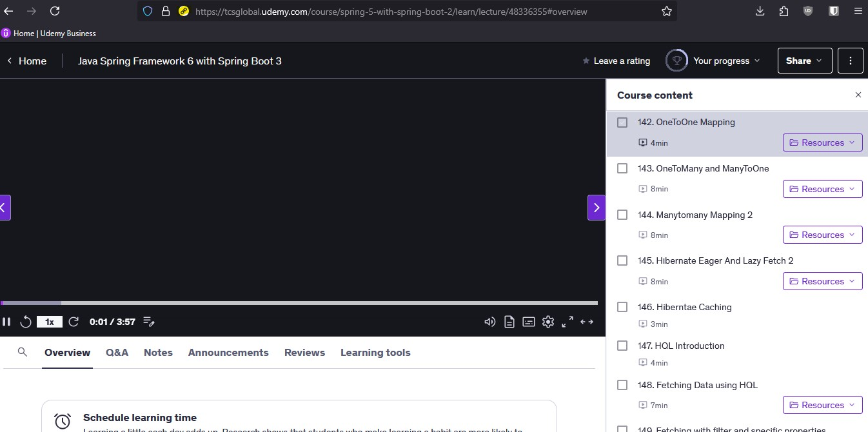Viewport: 868px width, 432px height.
Task: Click Leave a rating
Action: click(616, 61)
